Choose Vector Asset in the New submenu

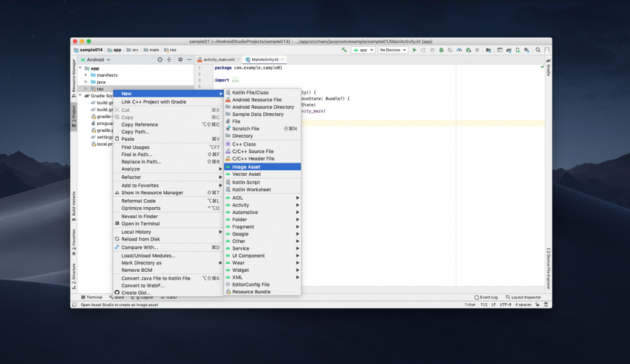[x=246, y=174]
